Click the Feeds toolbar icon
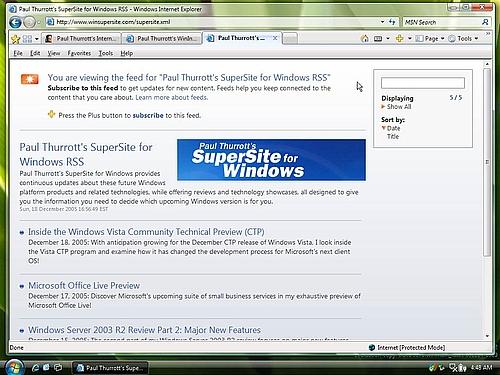The image size is (500, 375). (x=378, y=39)
